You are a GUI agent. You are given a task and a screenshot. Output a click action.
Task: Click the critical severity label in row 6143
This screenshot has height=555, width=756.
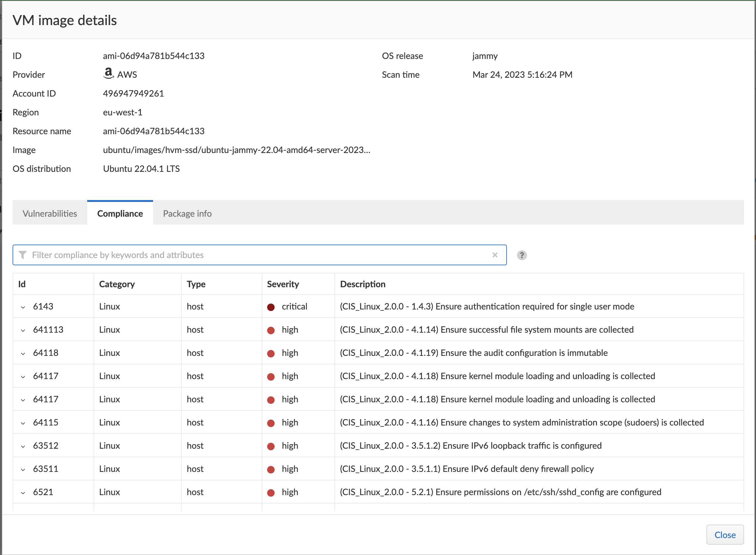[x=294, y=306]
